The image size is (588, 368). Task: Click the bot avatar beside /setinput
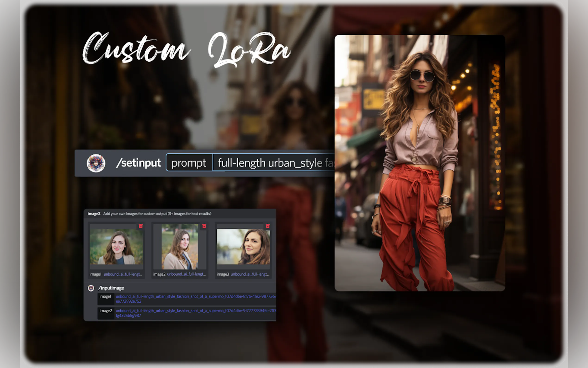96,163
